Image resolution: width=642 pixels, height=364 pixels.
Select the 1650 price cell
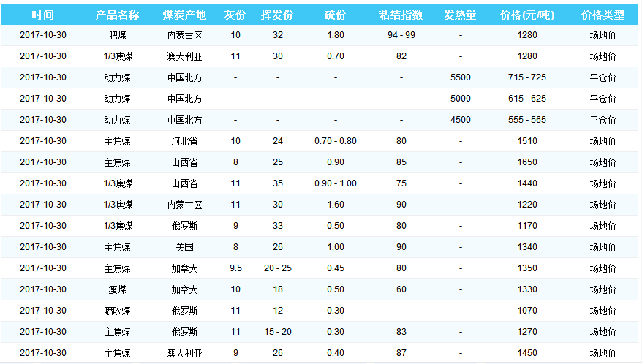526,162
